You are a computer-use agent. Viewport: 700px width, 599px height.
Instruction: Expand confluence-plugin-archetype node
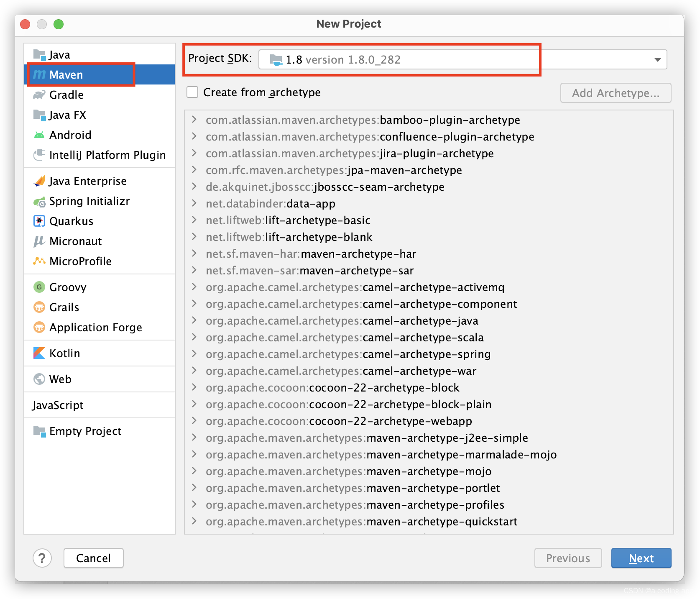pyautogui.click(x=194, y=136)
